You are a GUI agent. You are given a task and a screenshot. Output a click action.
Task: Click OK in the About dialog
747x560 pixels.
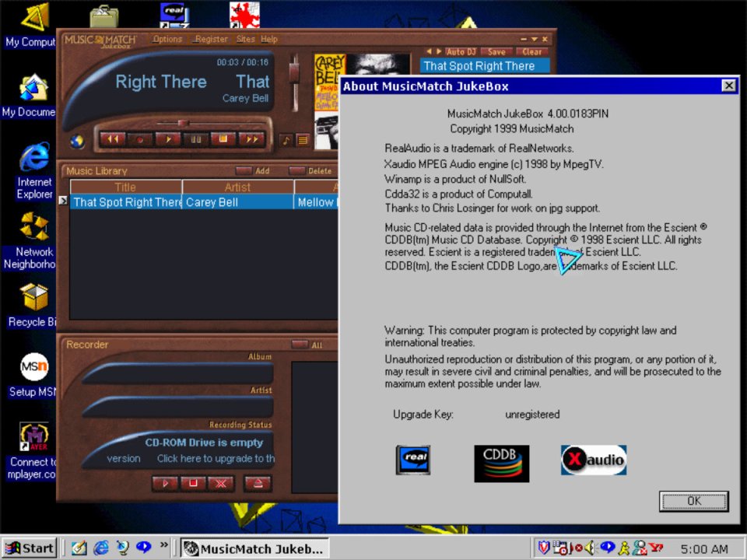(693, 501)
